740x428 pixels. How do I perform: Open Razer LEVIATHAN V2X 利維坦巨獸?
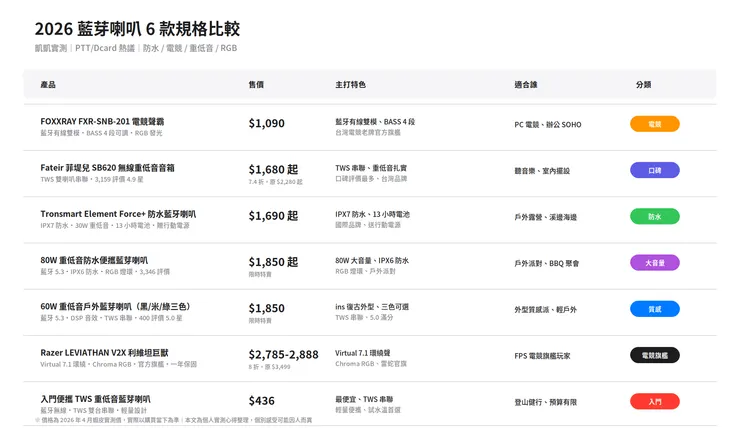pyautogui.click(x=105, y=352)
